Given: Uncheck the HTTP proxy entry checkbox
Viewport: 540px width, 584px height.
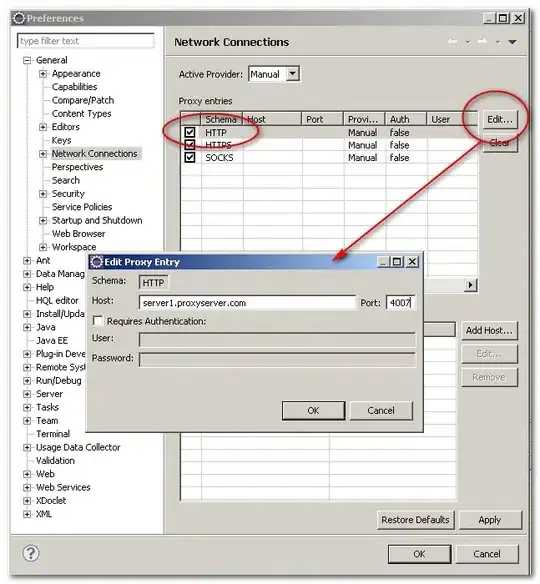Looking at the screenshot, I should click(190, 132).
